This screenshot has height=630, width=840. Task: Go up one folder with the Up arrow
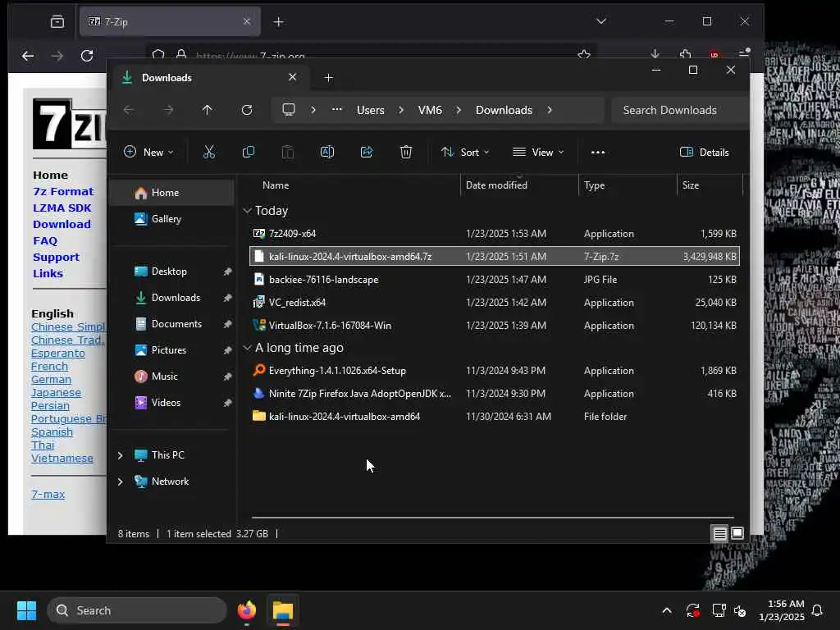(x=208, y=110)
